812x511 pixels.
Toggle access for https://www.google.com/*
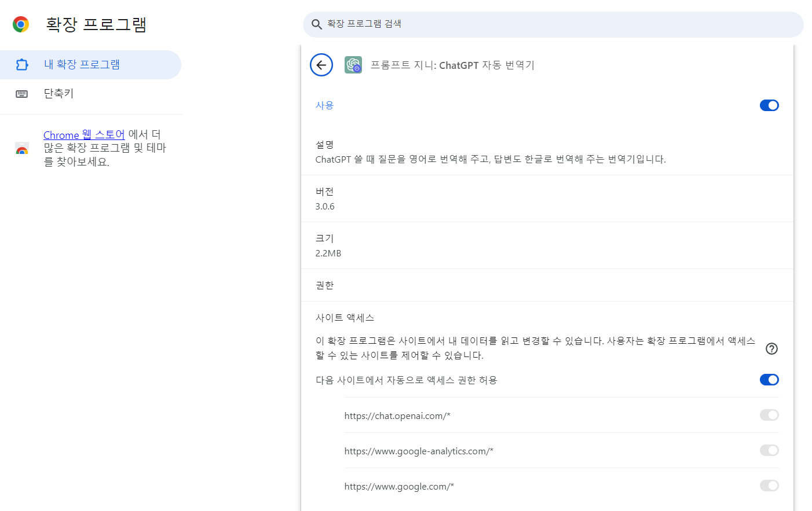(x=769, y=486)
